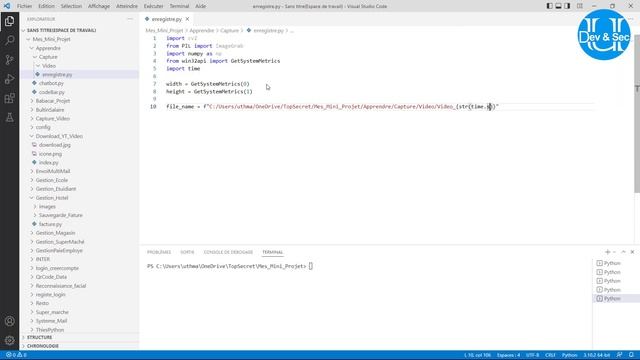The width and height of the screenshot is (640, 360).
Task: Collapse the Capture folder
Action: pos(48,57)
